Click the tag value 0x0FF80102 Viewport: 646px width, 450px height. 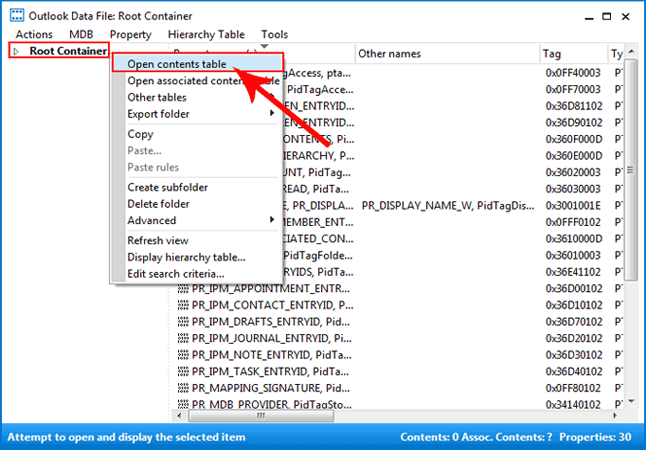click(x=573, y=388)
